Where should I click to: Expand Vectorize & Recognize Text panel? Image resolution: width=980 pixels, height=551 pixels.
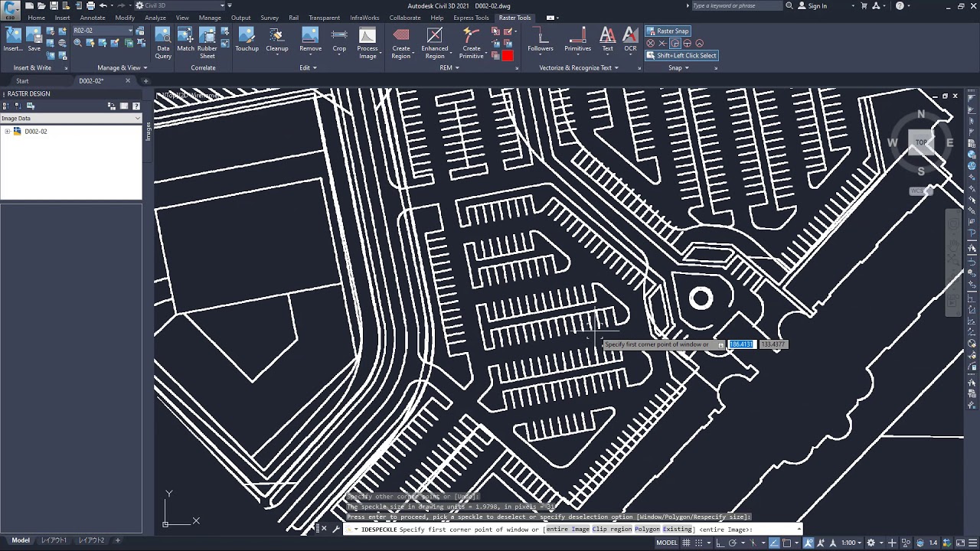pos(578,68)
